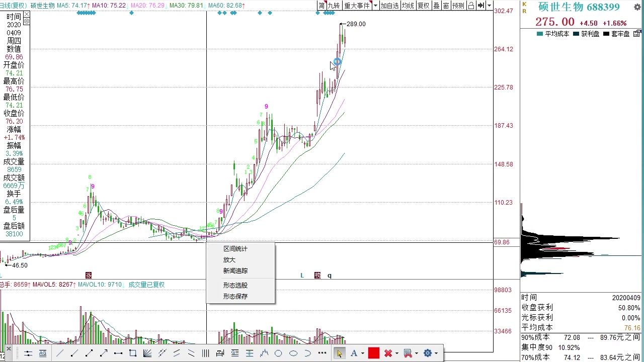Image resolution: width=644 pixels, height=362 pixels.
Task: Select the line segment tool with two endpoints
Action: coord(89,353)
